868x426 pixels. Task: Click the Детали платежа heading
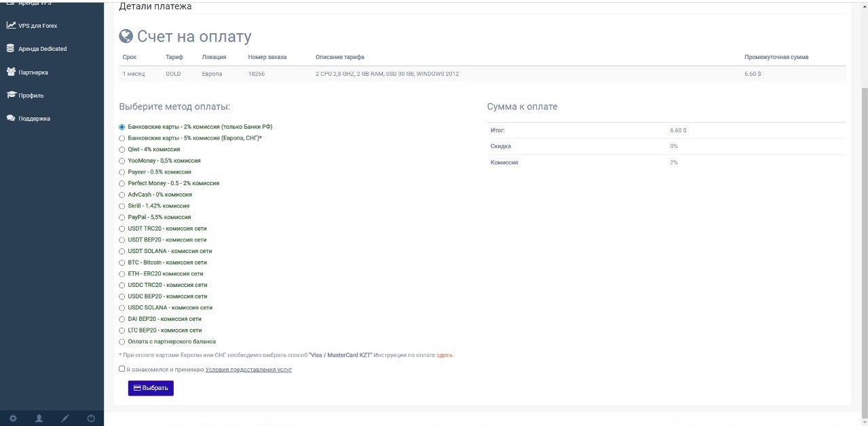155,7
